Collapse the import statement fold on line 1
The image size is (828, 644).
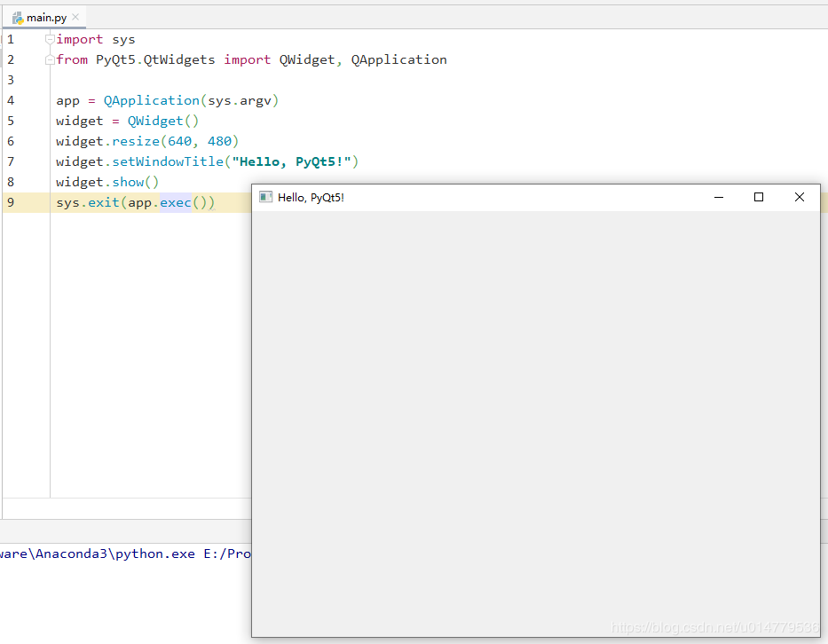point(49,38)
